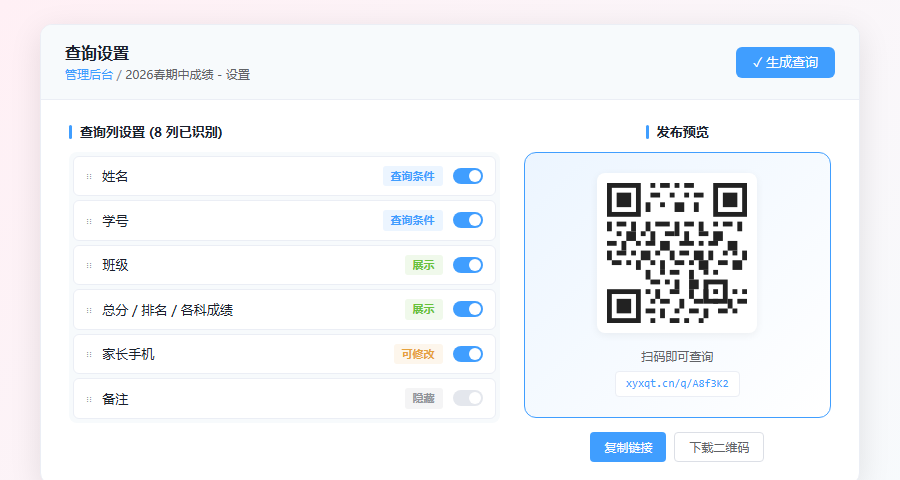The width and height of the screenshot is (900, 480).
Task: Toggle the 总分 / 排名 / 各科成绩 switch
Action: pyautogui.click(x=468, y=309)
